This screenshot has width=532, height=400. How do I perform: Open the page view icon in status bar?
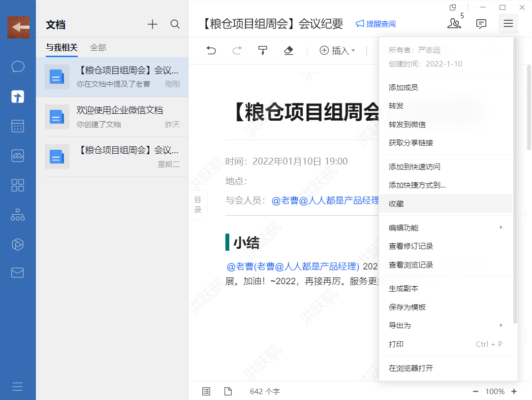(x=228, y=391)
